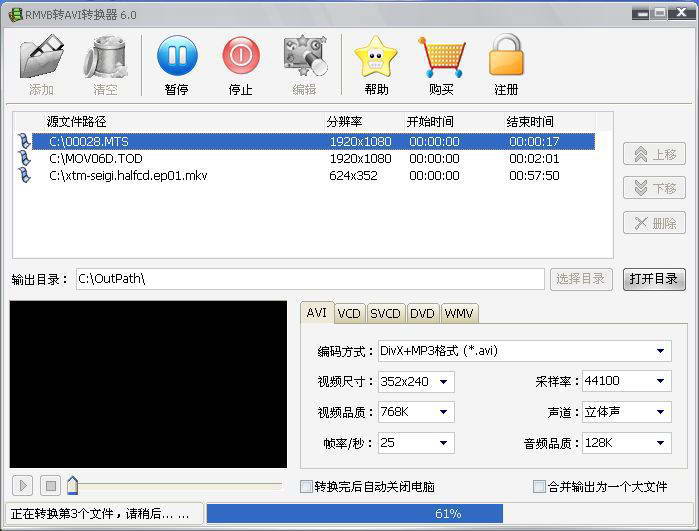Click the Open Directory (打开目录) button
The image size is (699, 531).
point(654,279)
